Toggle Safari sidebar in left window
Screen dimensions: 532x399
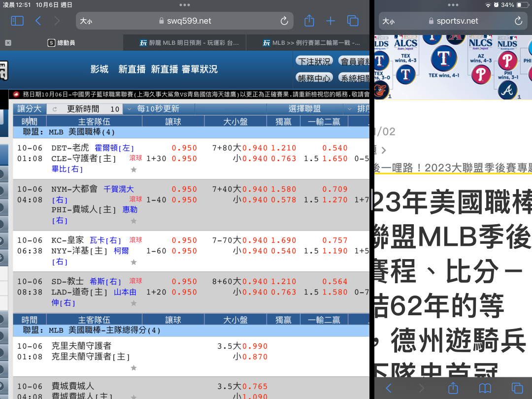(x=17, y=21)
